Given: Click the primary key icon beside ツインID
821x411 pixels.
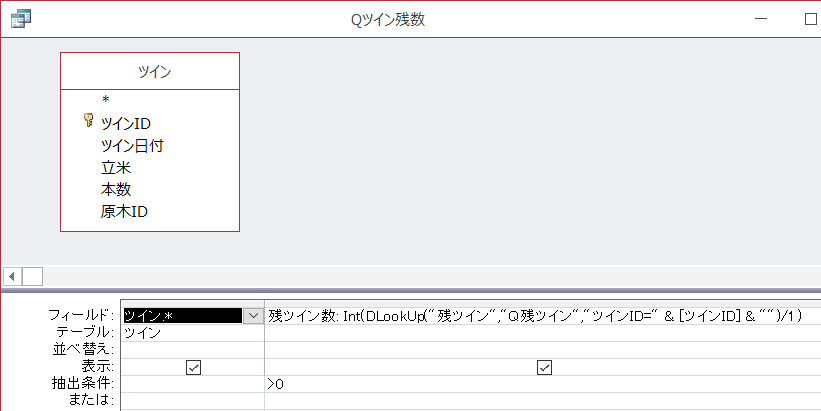Looking at the screenshot, I should click(x=88, y=122).
